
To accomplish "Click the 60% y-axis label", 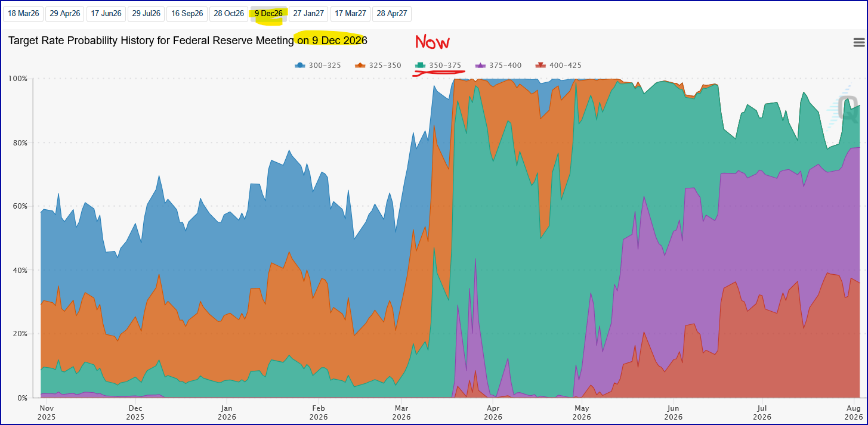I will pos(20,206).
